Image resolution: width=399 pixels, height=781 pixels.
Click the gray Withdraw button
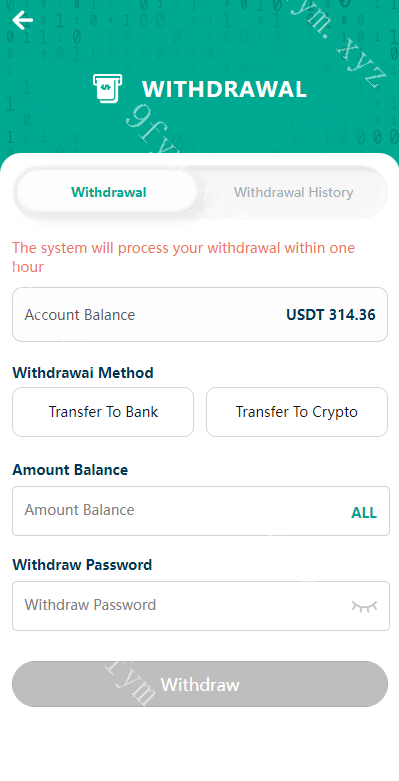[x=200, y=684]
